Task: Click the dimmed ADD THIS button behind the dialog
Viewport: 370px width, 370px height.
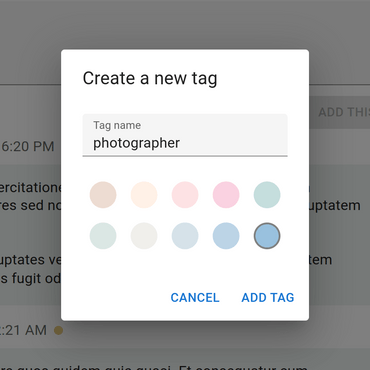Action: click(344, 112)
